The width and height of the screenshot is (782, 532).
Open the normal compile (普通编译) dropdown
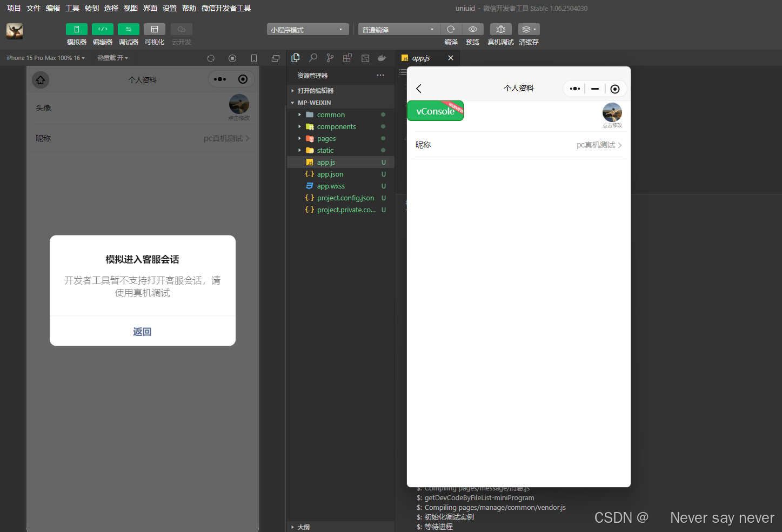[x=399, y=29]
